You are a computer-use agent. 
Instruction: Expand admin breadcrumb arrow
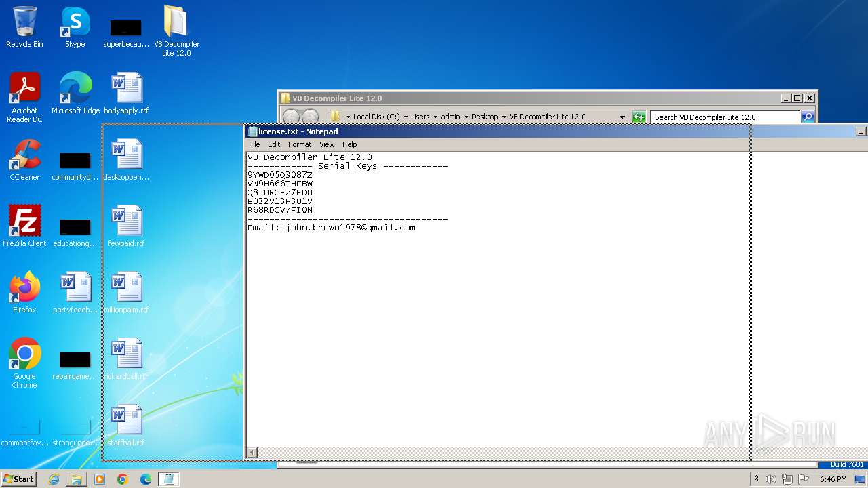coord(466,117)
